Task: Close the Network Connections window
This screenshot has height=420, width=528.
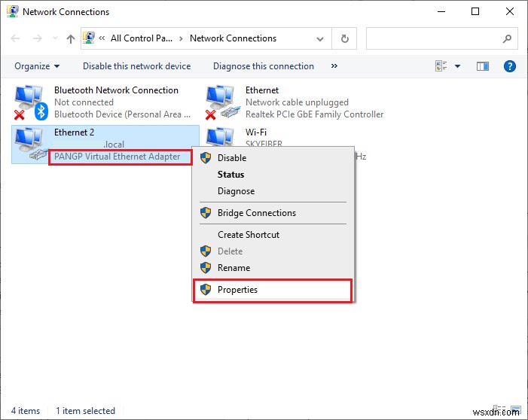Action: pos(510,11)
